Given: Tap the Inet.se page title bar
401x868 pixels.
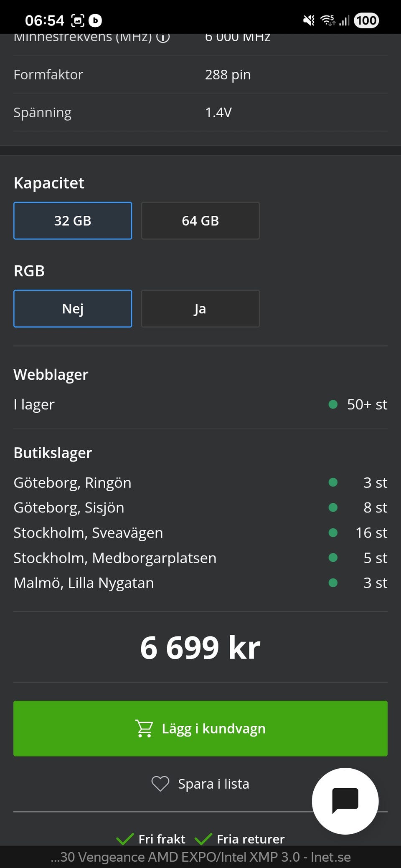Looking at the screenshot, I should point(200,857).
